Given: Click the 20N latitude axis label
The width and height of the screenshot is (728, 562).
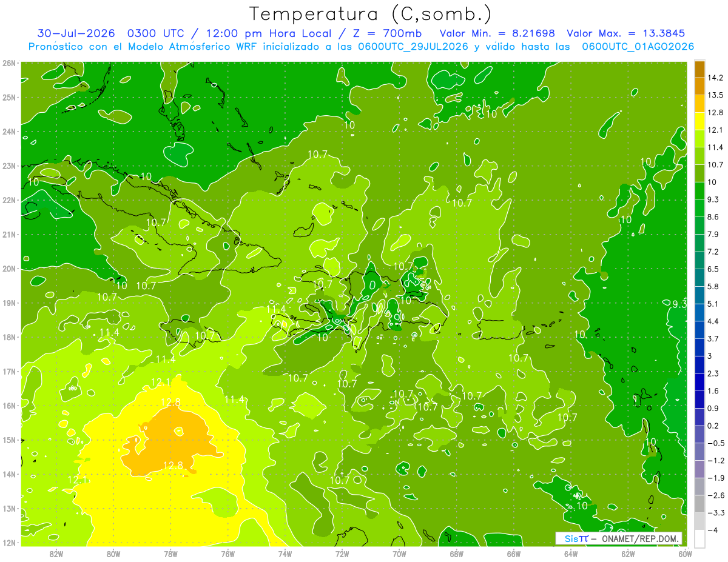Looking at the screenshot, I should coord(9,269).
